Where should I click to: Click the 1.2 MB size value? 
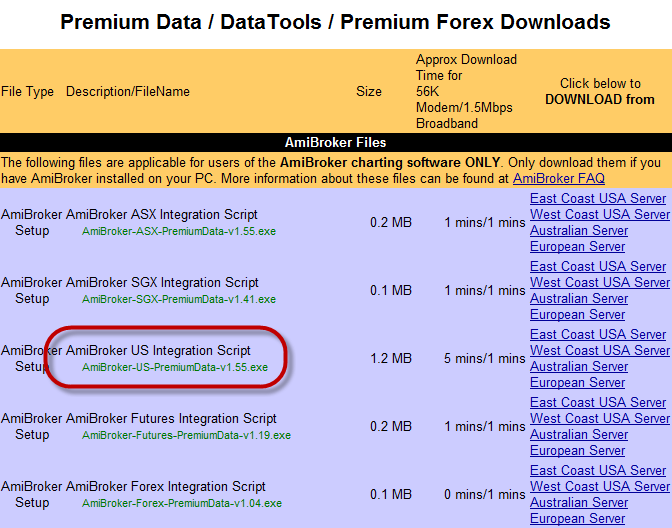[391, 358]
